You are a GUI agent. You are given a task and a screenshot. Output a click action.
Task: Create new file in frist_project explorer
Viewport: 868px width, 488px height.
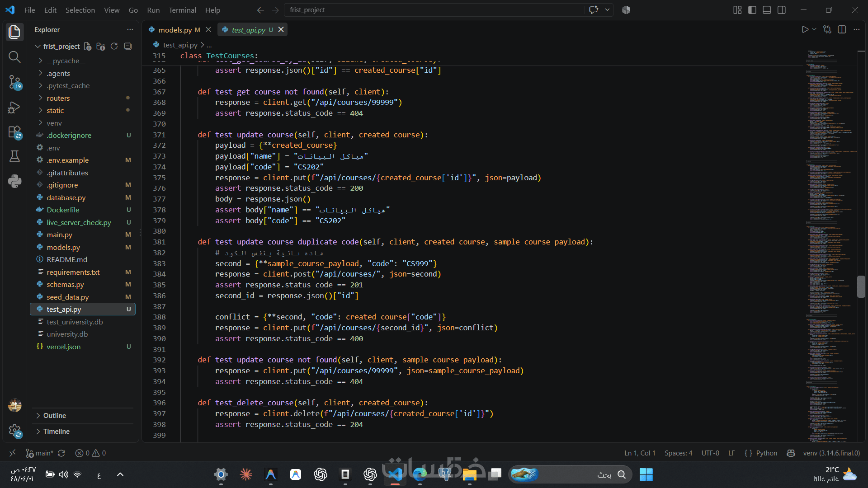point(88,47)
